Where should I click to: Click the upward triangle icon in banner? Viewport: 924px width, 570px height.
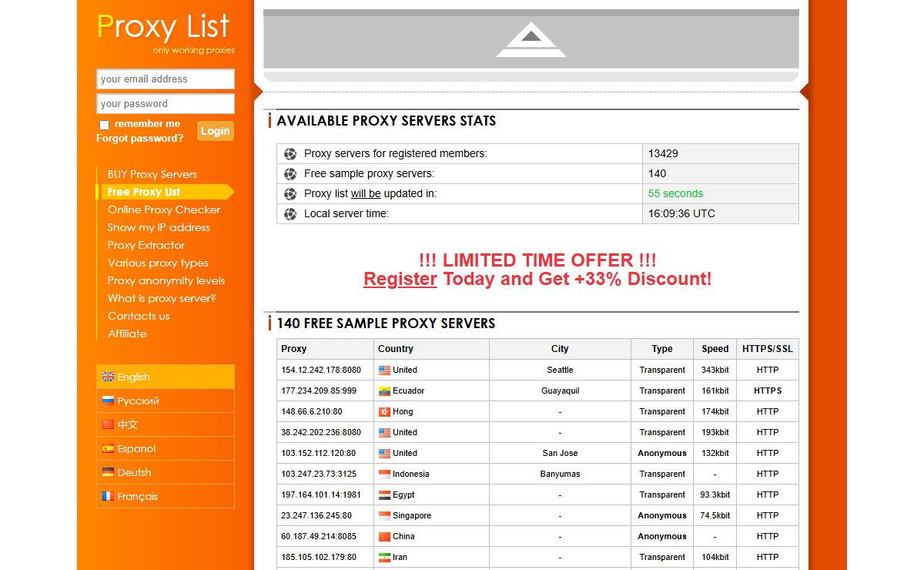coord(531,39)
